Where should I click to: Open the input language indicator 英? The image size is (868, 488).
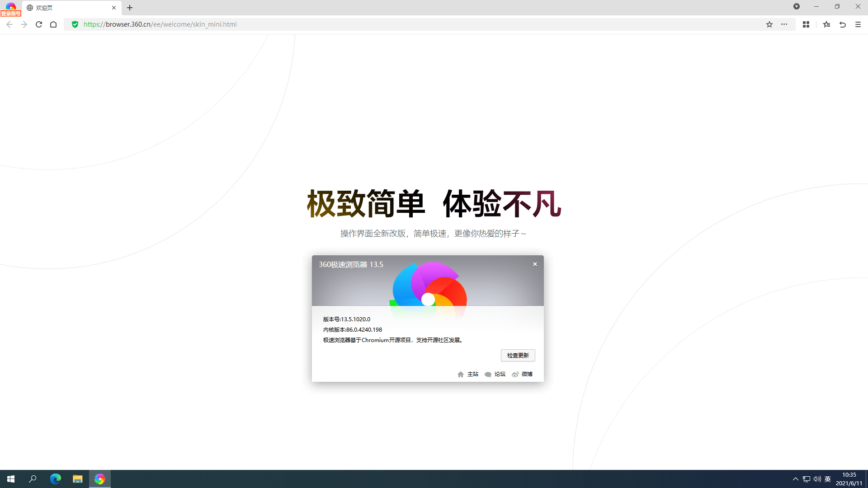[x=827, y=479]
